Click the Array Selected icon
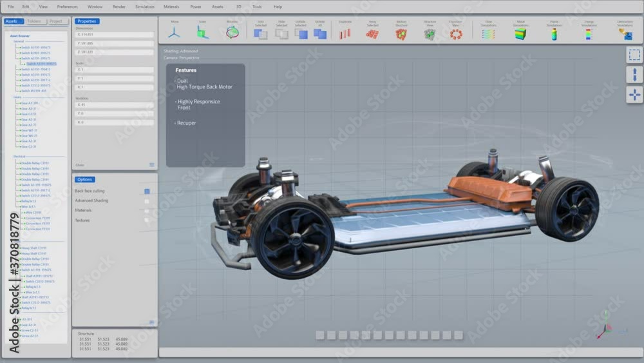 coord(372,34)
